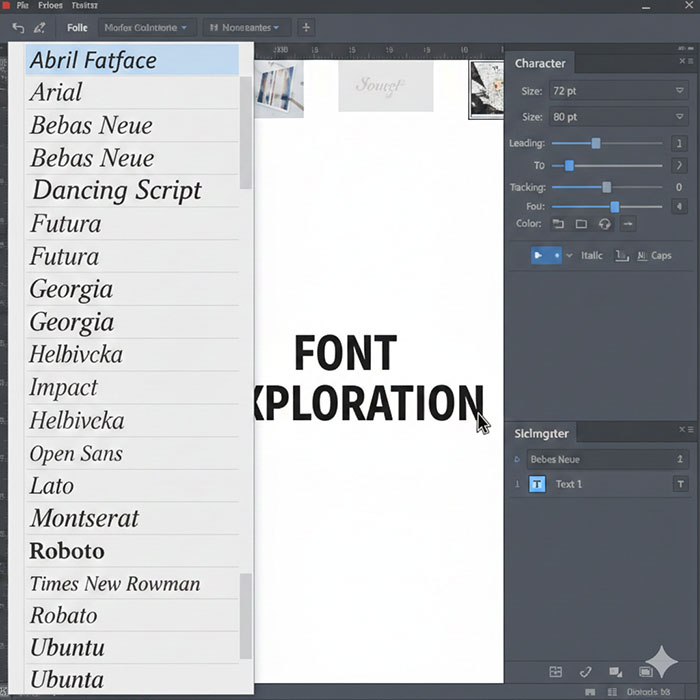Screen dimensions: 700x700
Task: Select the pen edit tool icon
Action: 39,28
